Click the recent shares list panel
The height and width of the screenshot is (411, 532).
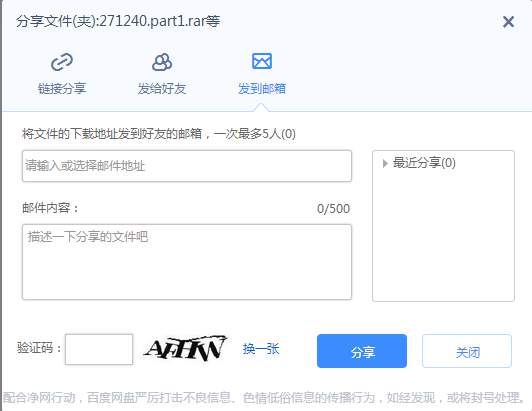pos(443,226)
